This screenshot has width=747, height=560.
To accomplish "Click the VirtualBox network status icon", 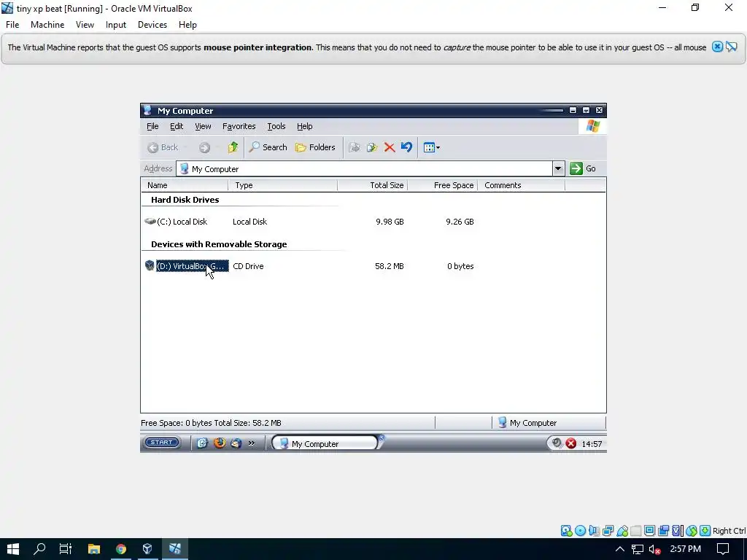I will point(608,531).
